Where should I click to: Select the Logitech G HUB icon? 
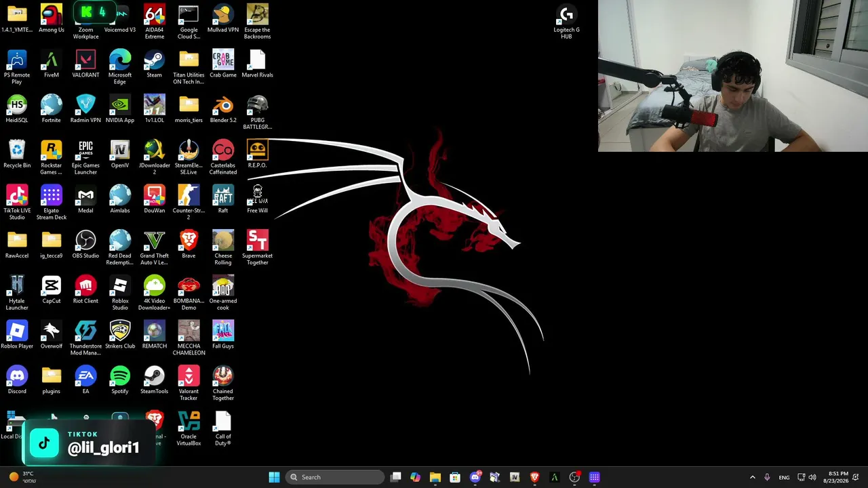[566, 22]
